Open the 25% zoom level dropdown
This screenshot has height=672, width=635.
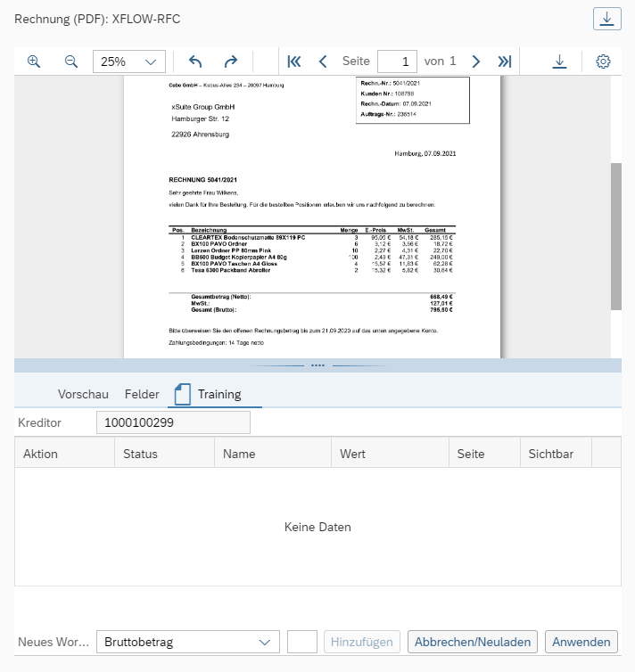(x=129, y=61)
